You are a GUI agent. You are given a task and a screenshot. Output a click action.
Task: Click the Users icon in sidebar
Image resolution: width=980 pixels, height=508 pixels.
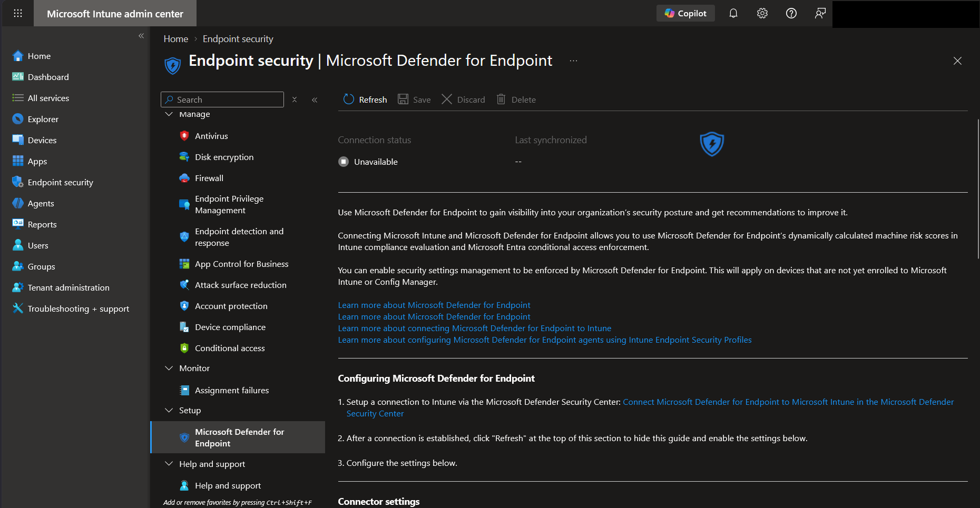coord(18,245)
